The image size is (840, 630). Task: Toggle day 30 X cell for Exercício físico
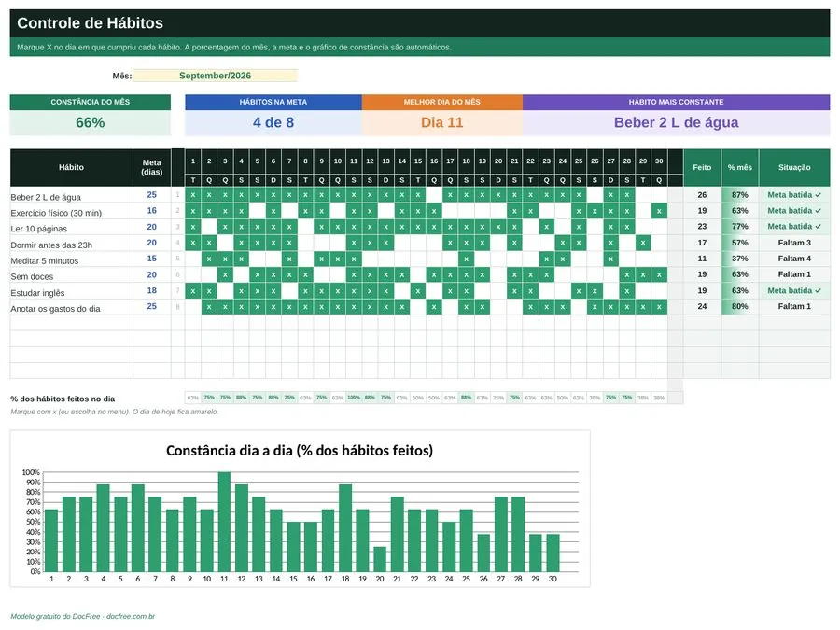pyautogui.click(x=659, y=211)
